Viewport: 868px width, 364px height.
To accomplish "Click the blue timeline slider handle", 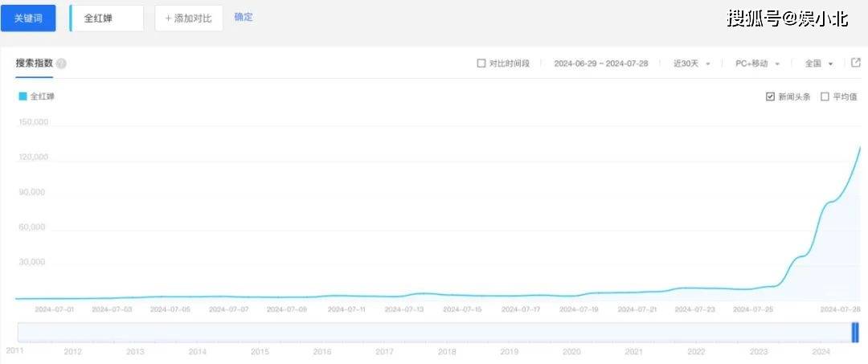I will (x=855, y=332).
